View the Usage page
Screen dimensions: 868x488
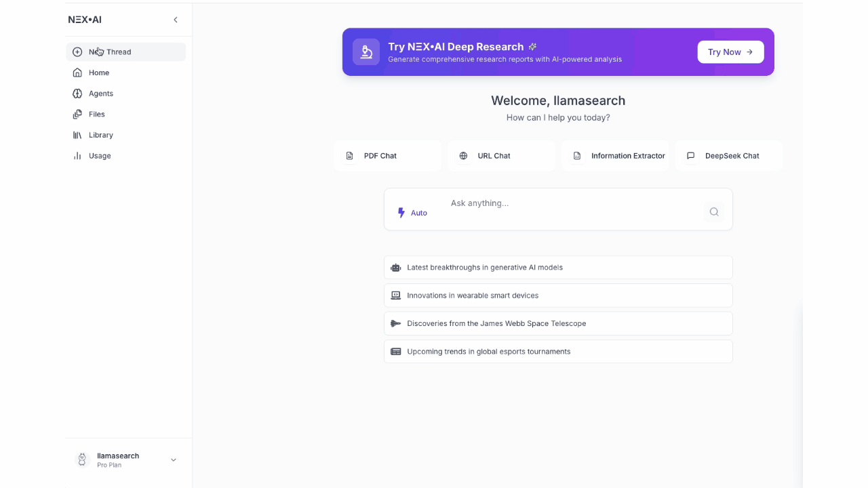tap(125, 156)
